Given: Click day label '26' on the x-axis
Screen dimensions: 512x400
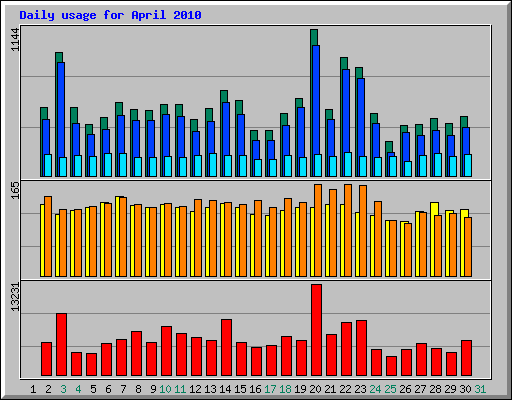Looking at the screenshot, I should [x=405, y=389].
